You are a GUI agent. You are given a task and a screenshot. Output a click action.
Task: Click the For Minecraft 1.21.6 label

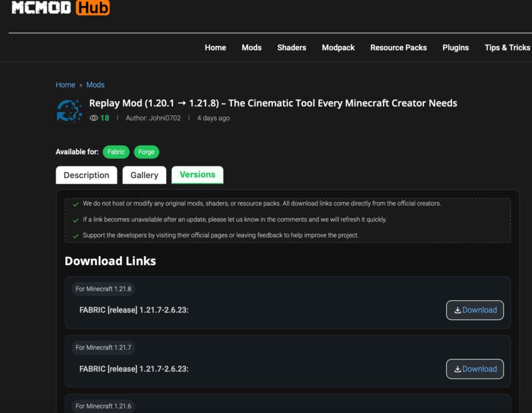tap(103, 406)
